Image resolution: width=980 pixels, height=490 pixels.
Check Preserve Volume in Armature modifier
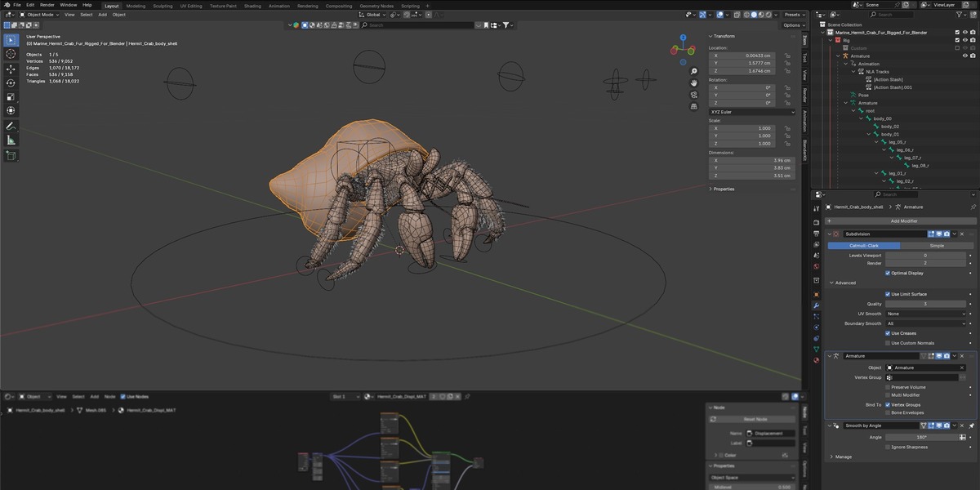point(888,387)
